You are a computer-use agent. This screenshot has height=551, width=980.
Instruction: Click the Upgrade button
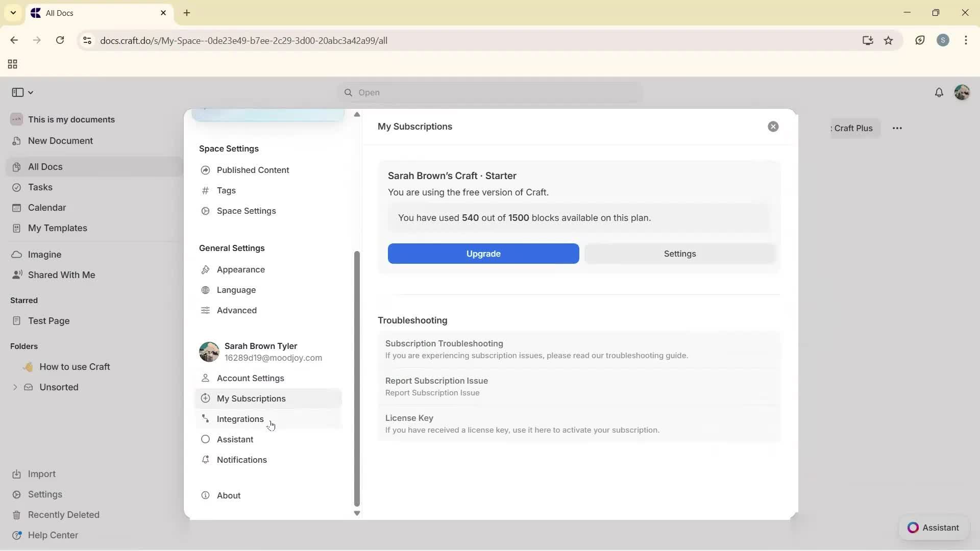[x=483, y=254]
